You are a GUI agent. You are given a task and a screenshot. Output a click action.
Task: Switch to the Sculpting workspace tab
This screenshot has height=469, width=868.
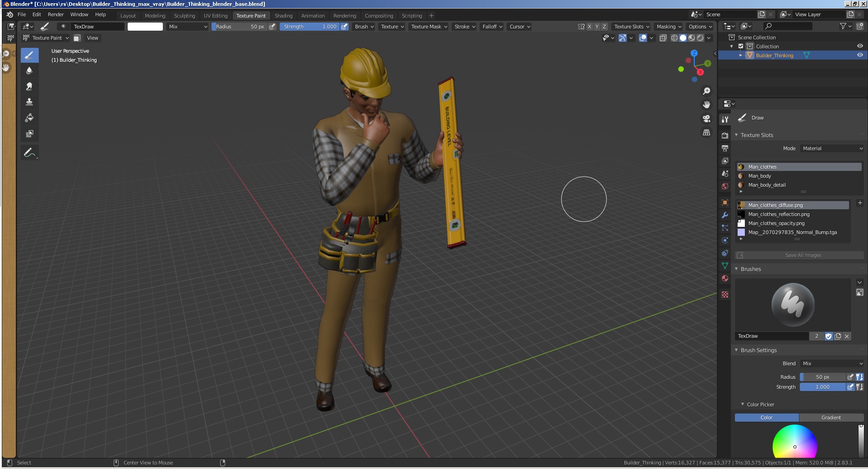[x=185, y=16]
